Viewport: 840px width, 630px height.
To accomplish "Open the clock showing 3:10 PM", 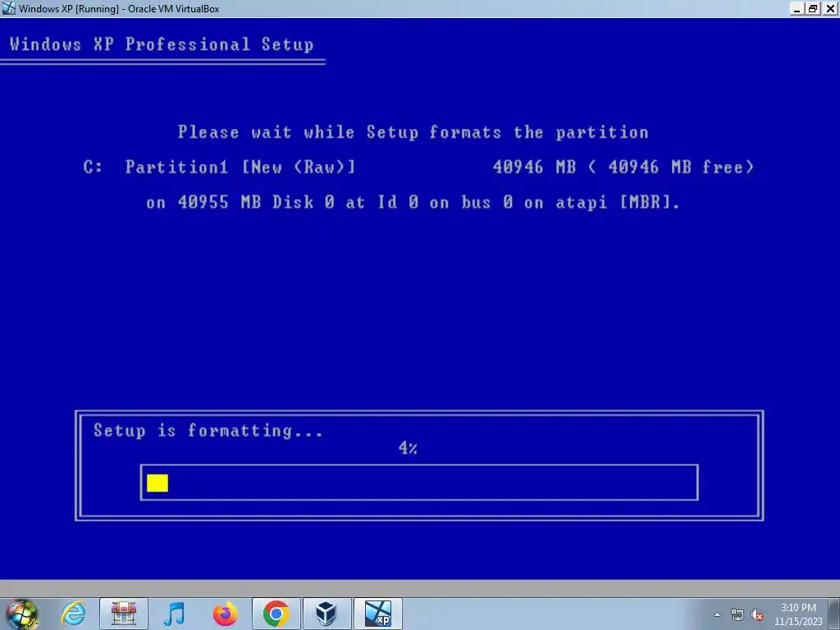I will (x=798, y=614).
